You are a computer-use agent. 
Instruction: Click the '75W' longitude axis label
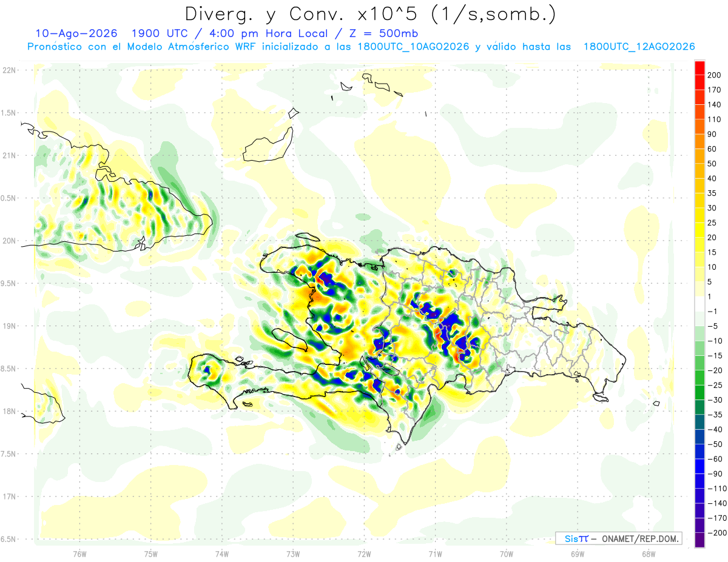(151, 555)
